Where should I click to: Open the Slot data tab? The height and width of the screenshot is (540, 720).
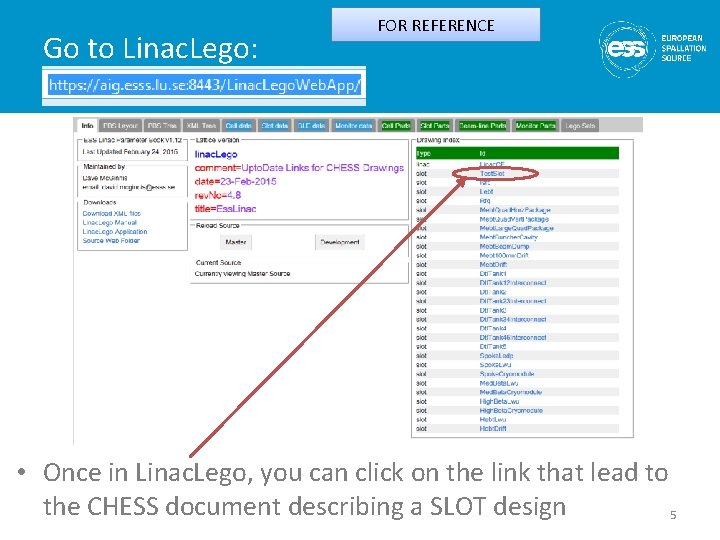(275, 125)
